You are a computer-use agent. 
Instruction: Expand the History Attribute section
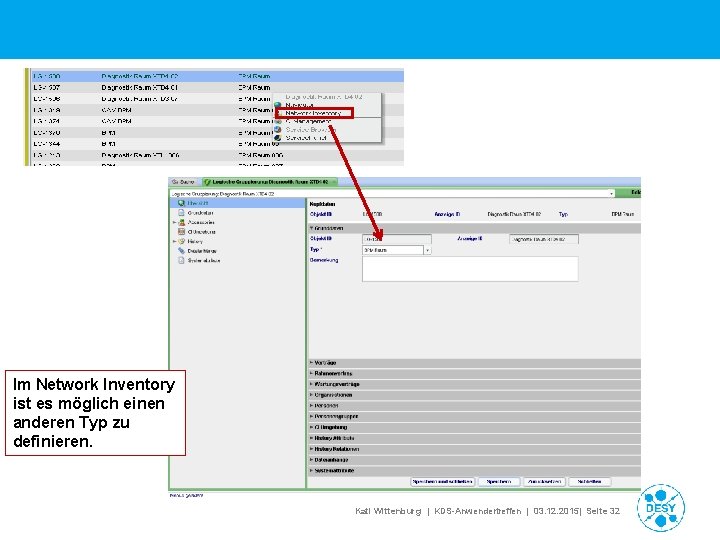(474, 439)
